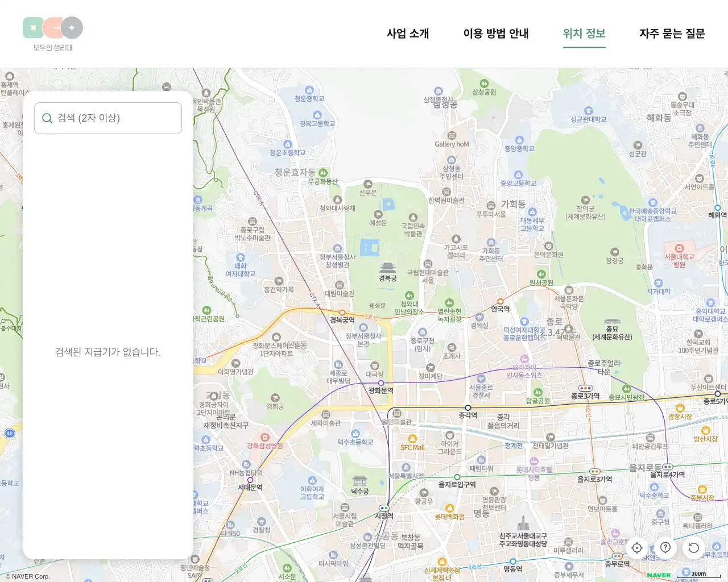Select the 롯데백화점 shopping marker
728x582 pixels.
point(449,508)
